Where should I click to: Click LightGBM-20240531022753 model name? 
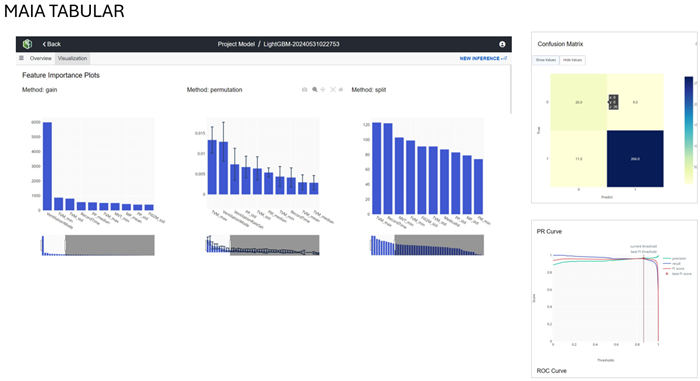pyautogui.click(x=301, y=44)
